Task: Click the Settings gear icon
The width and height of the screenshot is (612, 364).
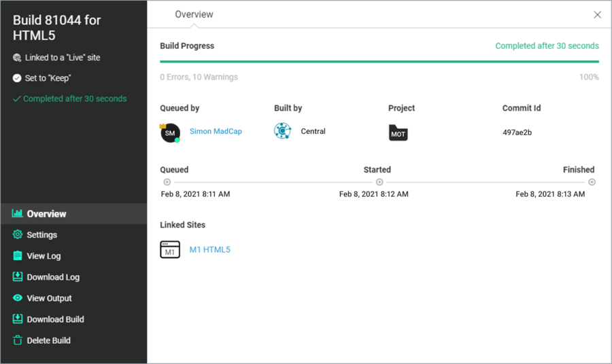Action: pos(18,234)
